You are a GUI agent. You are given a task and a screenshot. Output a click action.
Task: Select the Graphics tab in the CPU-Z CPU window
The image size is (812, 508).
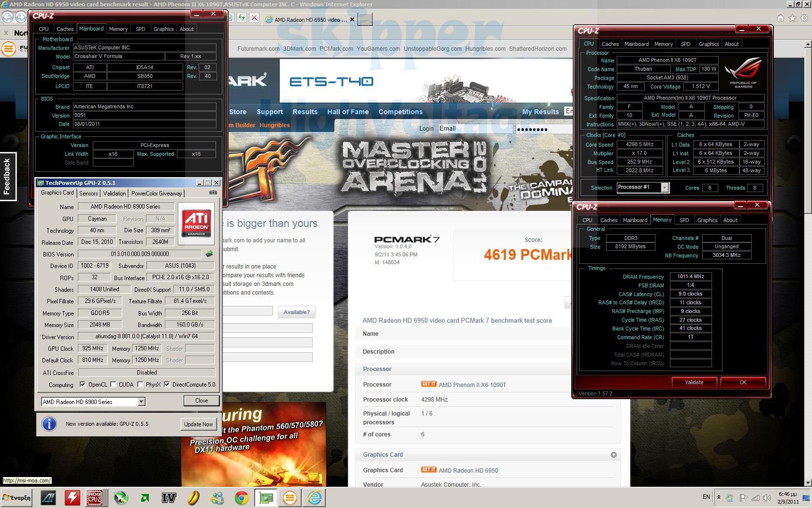[709, 44]
